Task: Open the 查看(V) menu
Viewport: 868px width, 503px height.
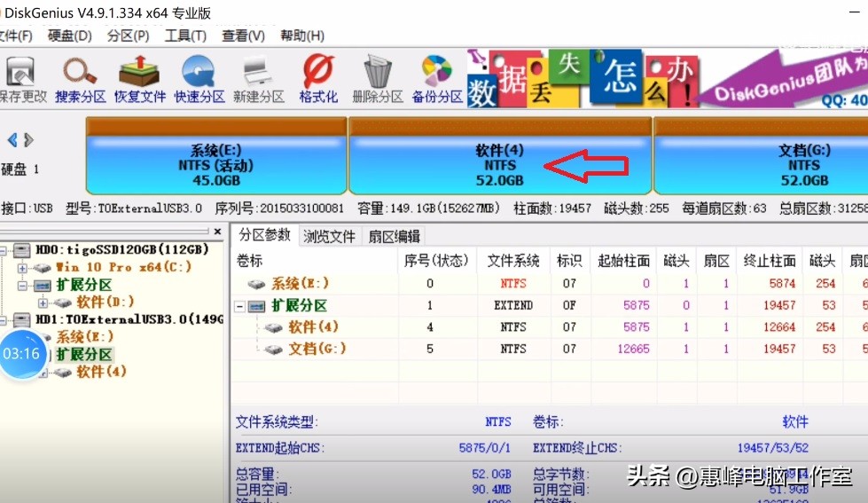Action: point(243,36)
